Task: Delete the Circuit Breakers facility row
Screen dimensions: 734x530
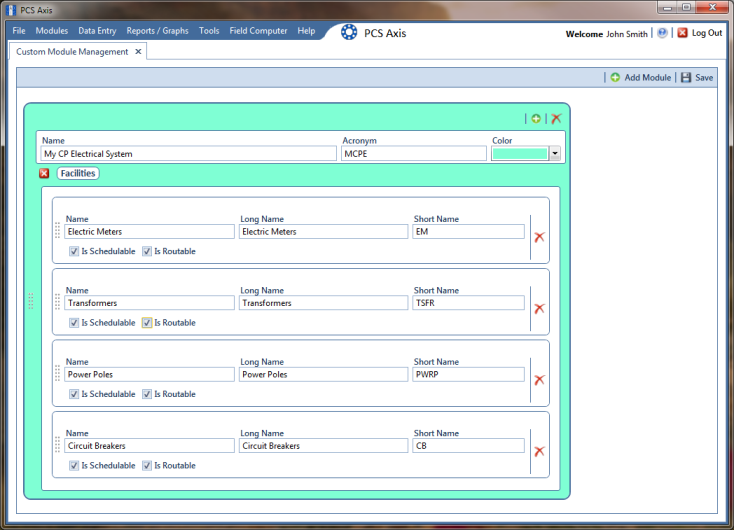Action: (539, 451)
